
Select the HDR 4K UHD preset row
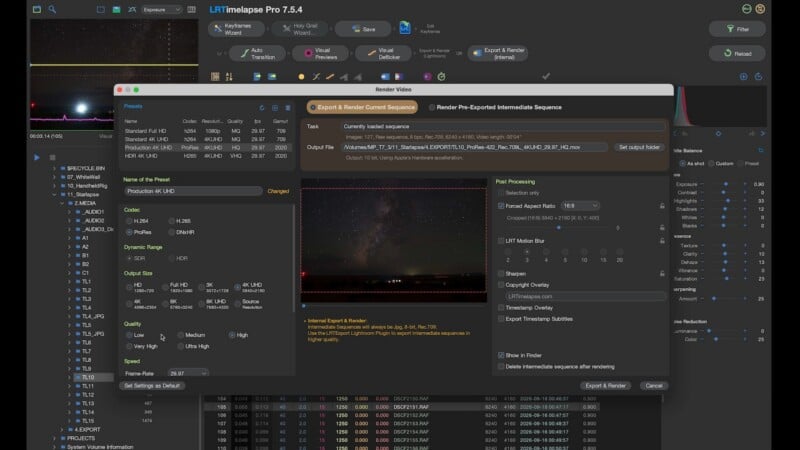coord(207,156)
